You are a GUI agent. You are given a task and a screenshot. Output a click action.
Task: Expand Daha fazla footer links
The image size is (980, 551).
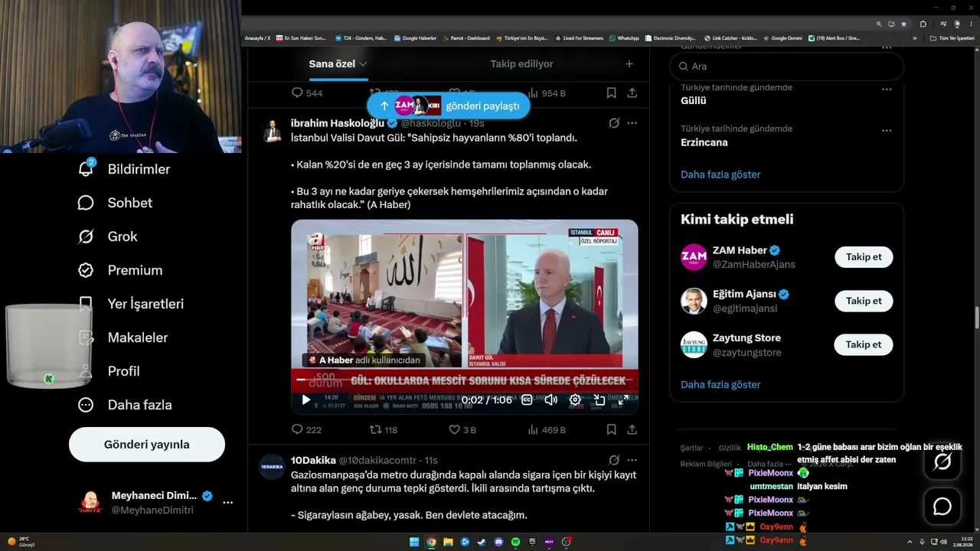pos(768,464)
